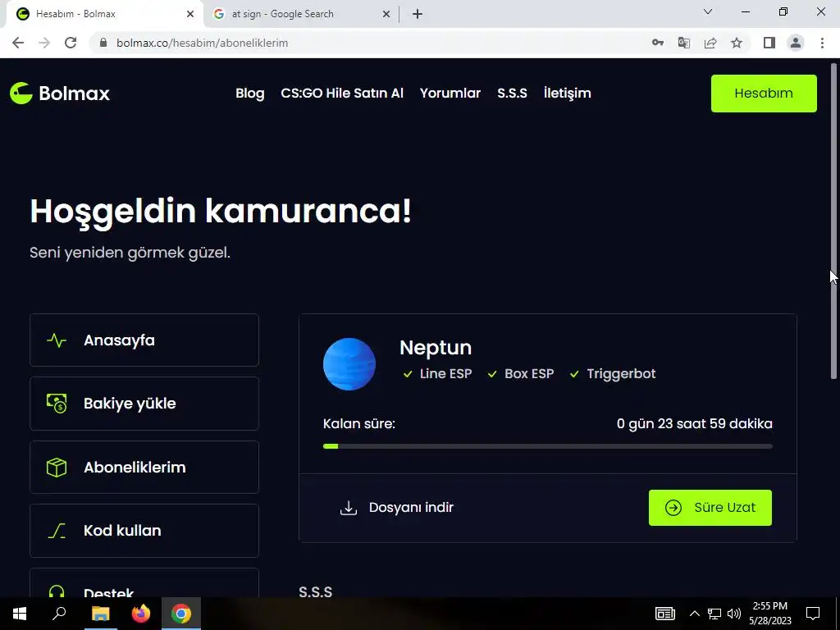This screenshot has width=840, height=630.
Task: Open Windows Start menu
Action: click(x=20, y=614)
